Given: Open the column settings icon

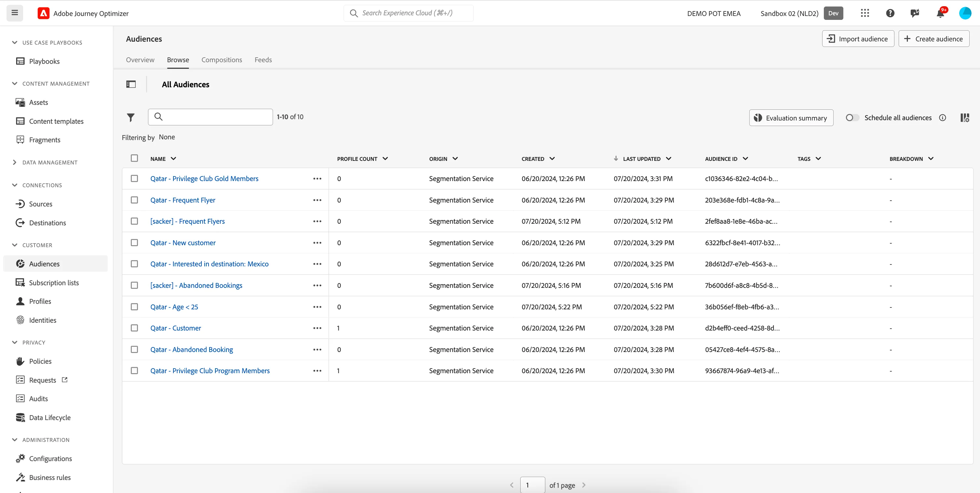Looking at the screenshot, I should click(x=964, y=118).
